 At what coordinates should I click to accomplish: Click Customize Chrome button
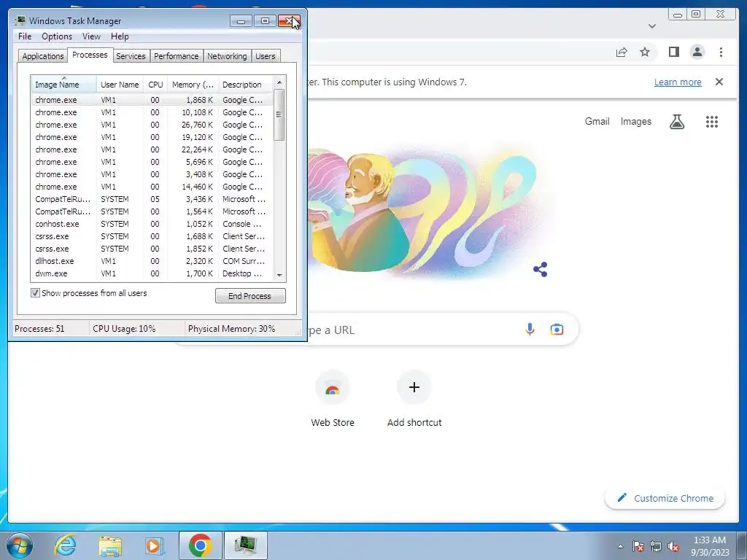click(665, 498)
